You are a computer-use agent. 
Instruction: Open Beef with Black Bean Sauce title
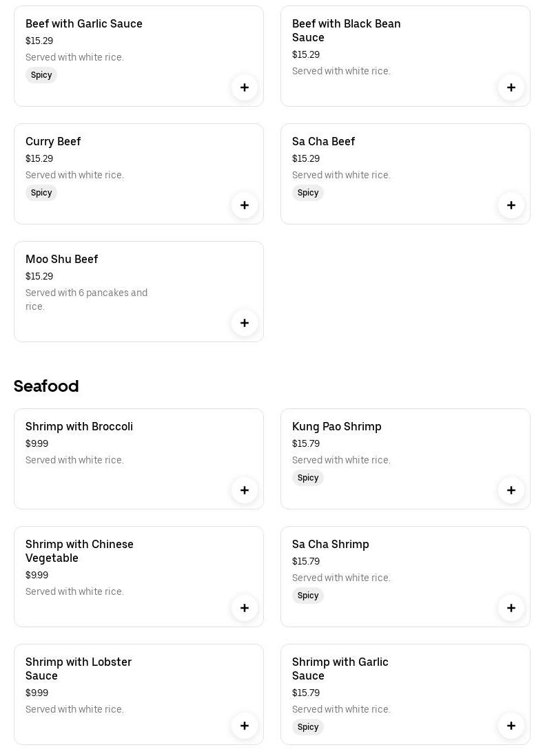click(346, 30)
